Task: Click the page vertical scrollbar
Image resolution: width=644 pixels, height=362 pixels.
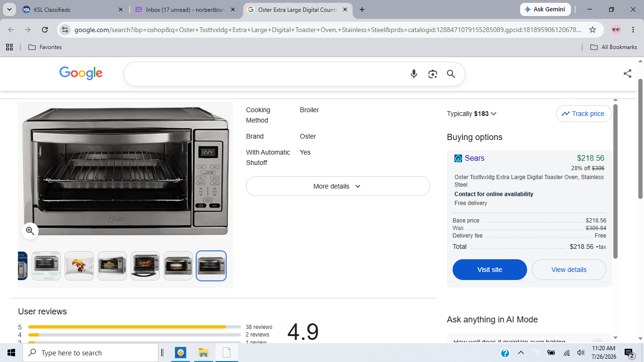Action: pyautogui.click(x=640, y=139)
